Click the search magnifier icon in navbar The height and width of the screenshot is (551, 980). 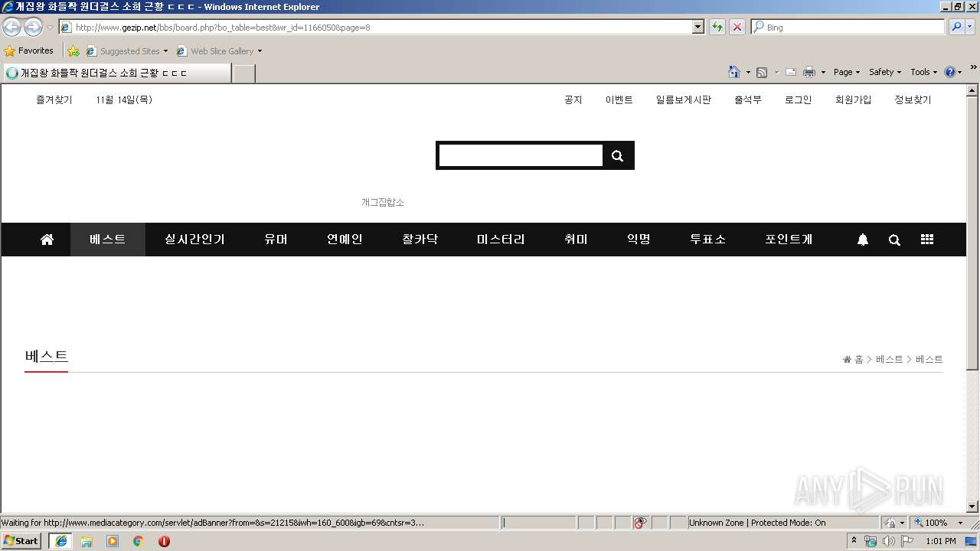(894, 240)
